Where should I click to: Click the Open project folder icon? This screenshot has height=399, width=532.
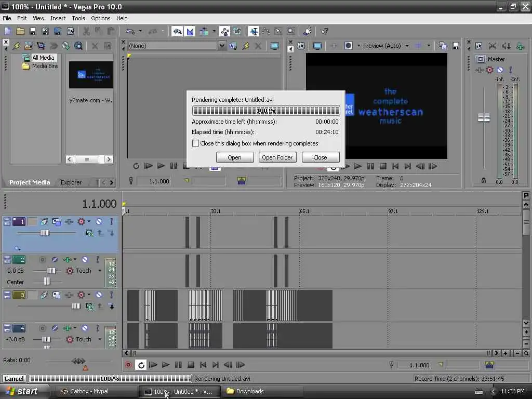click(20, 32)
